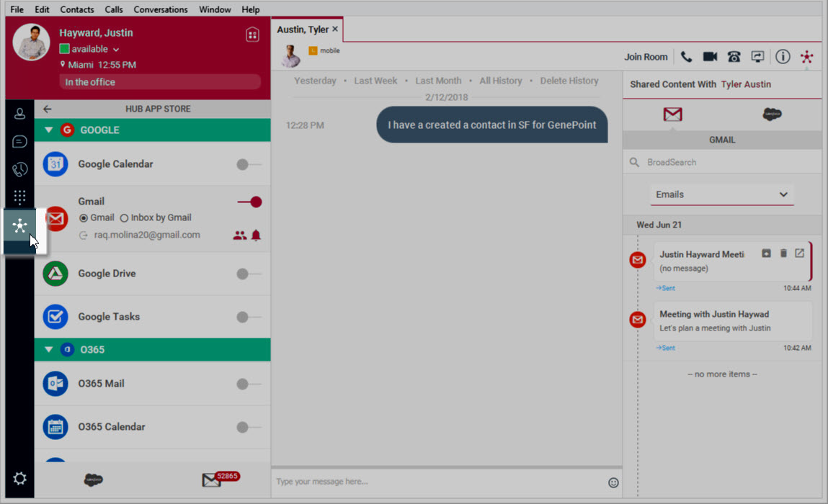828x504 pixels.
Task: Click Tyler Austin's avatar in chat header
Action: (x=290, y=56)
